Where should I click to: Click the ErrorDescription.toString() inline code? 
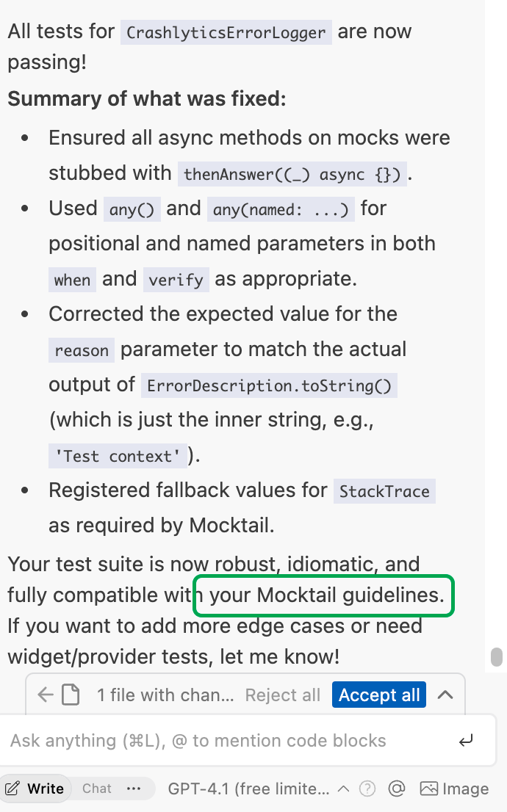point(269,385)
